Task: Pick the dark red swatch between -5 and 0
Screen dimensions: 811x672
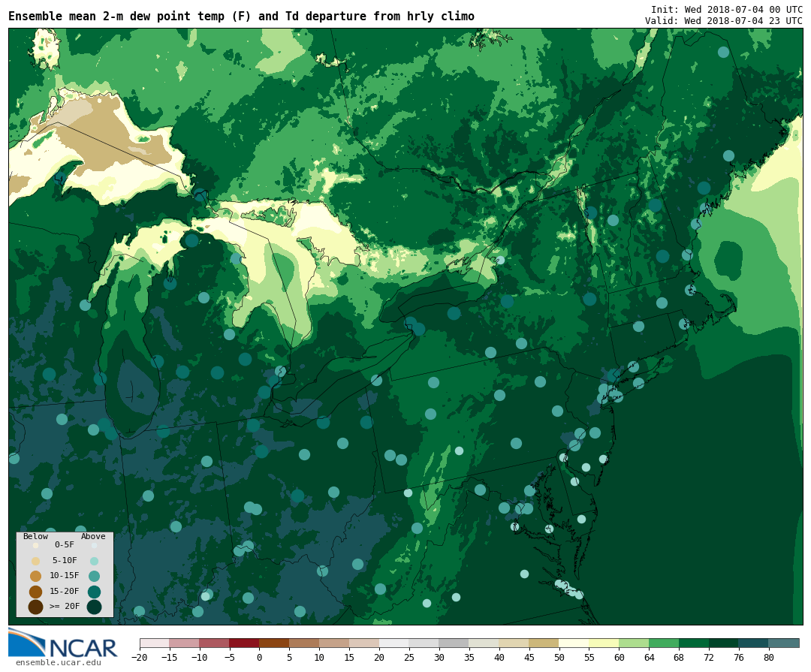Action: [x=244, y=643]
